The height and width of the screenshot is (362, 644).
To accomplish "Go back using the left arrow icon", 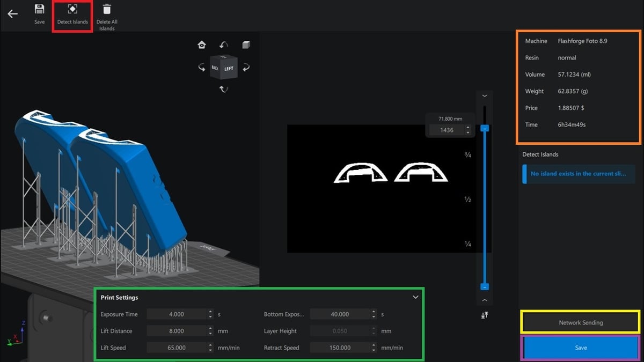I will point(12,14).
